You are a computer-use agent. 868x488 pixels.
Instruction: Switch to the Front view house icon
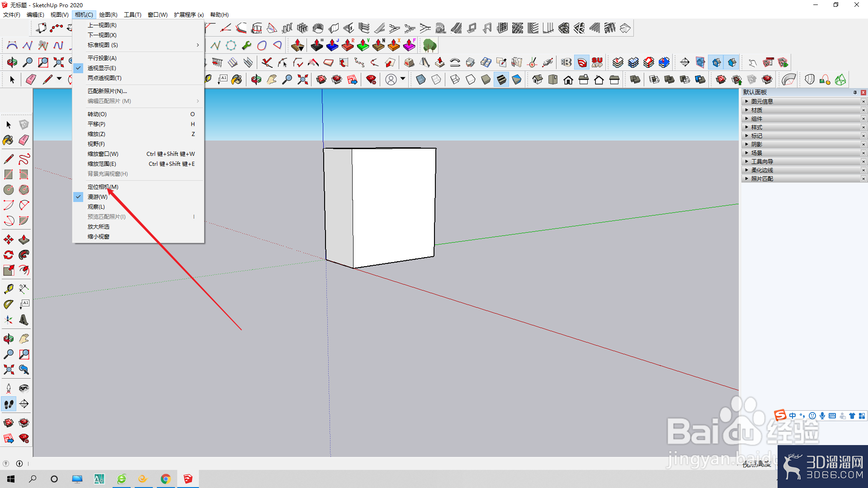coord(568,80)
